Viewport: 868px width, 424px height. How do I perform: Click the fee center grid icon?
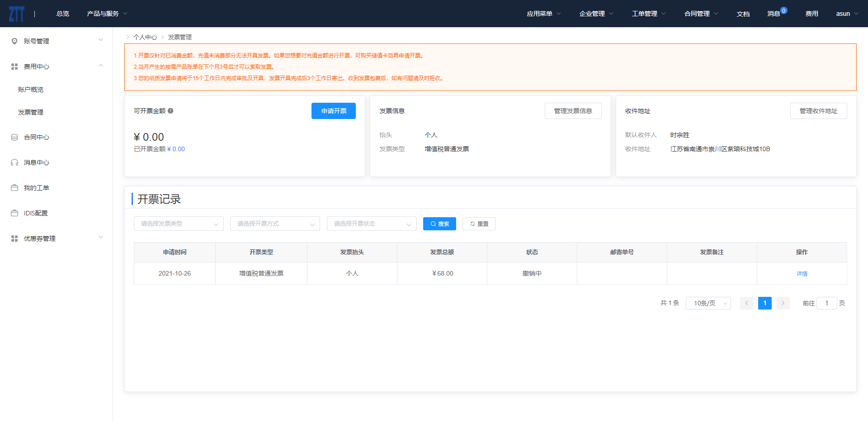point(14,67)
